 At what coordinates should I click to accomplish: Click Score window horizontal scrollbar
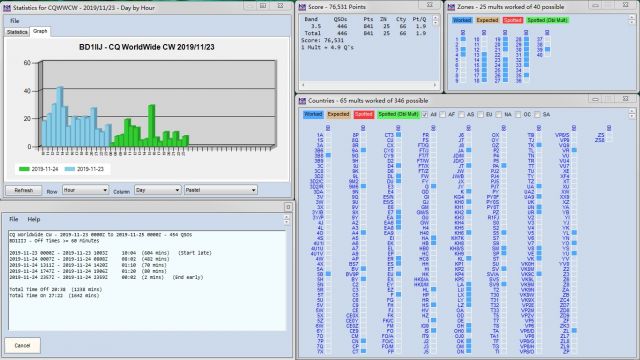coord(369,85)
